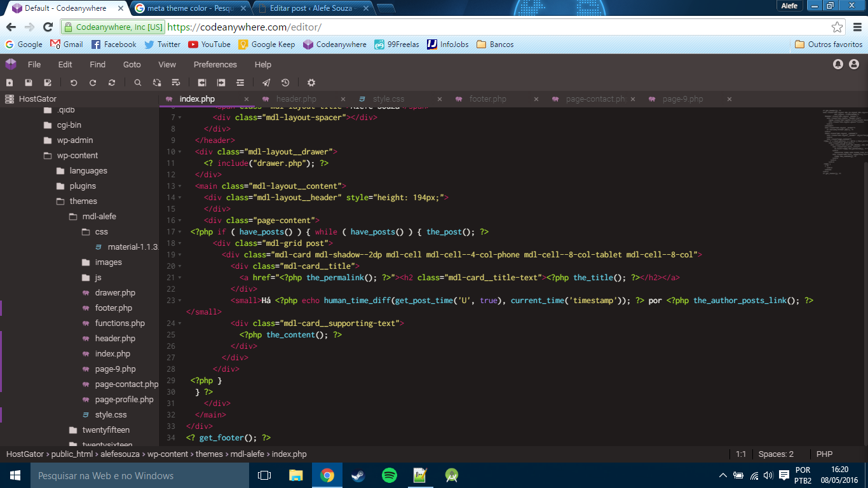Open user account icon in editor

(x=854, y=64)
